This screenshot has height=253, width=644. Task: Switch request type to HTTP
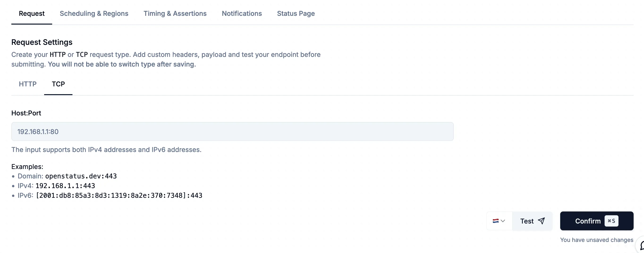(x=27, y=84)
